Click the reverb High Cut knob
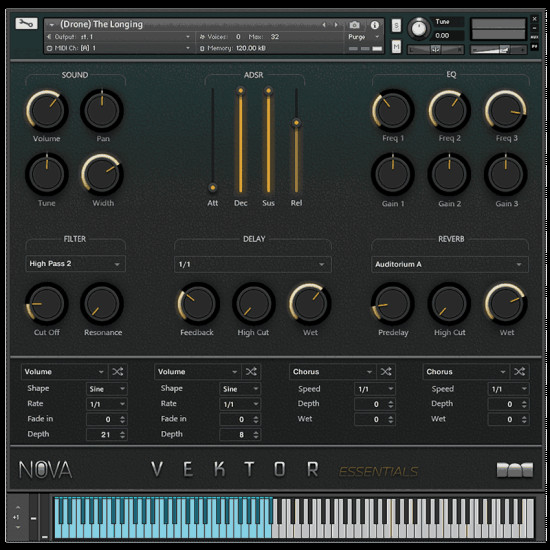 pyautogui.click(x=449, y=304)
